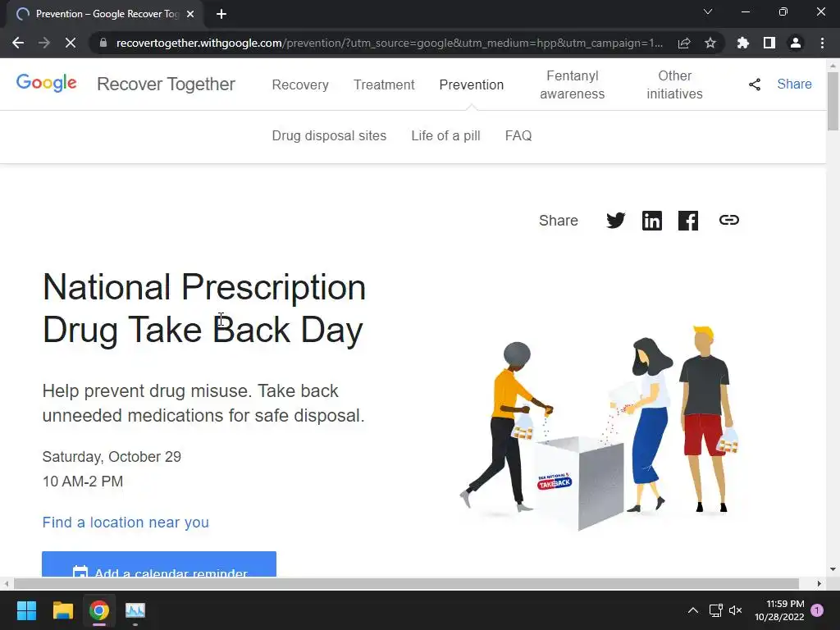Click the address bar URL
The width and height of the screenshot is (840, 630).
click(389, 43)
